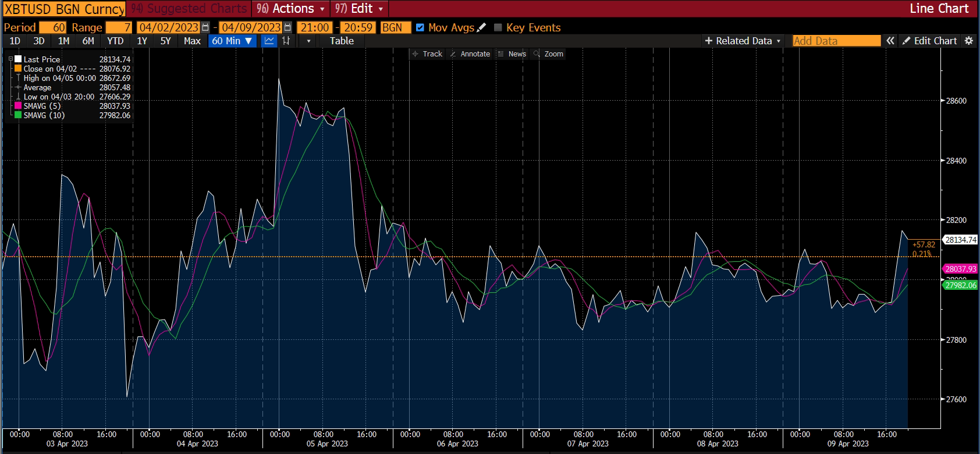Click the double-chevron collapse panel icon

point(890,41)
